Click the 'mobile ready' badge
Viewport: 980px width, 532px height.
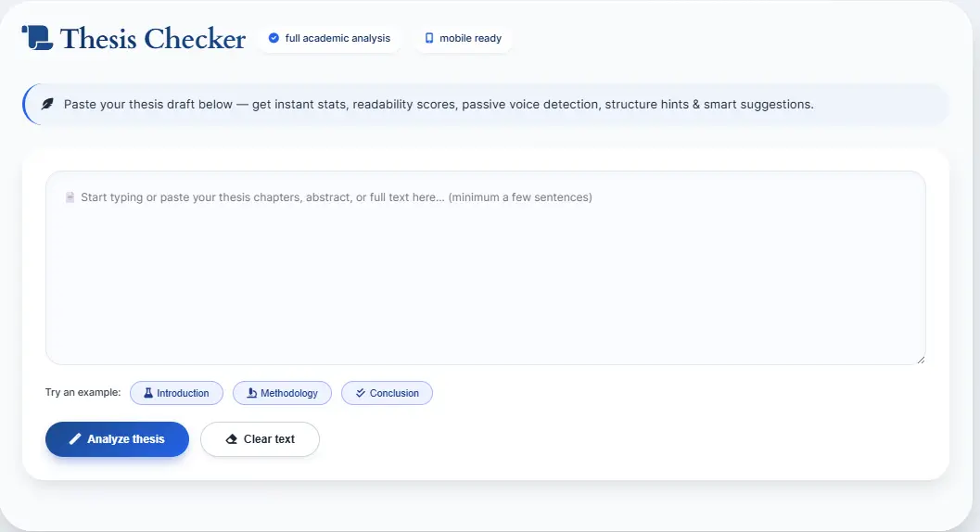tap(464, 38)
